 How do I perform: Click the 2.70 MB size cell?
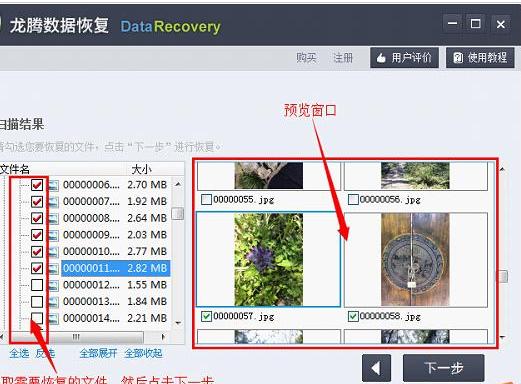coord(147,185)
